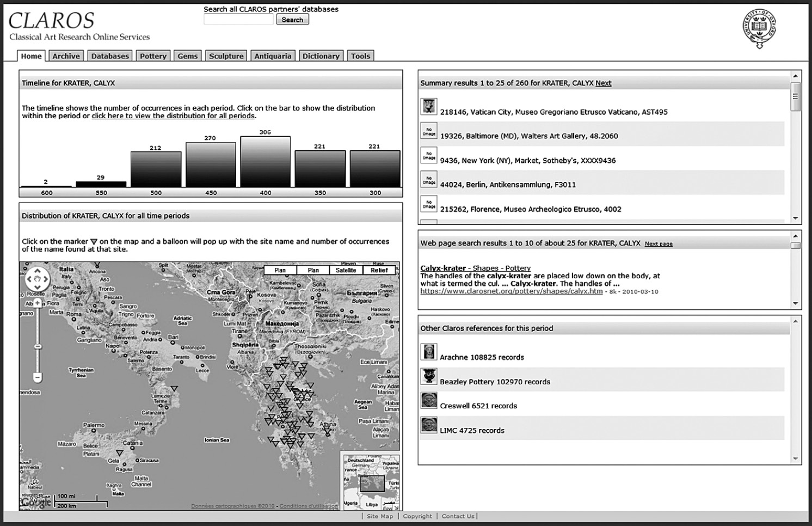Select the timeline bar for period 500
Viewport: 812px width, 526px height.
(156, 169)
